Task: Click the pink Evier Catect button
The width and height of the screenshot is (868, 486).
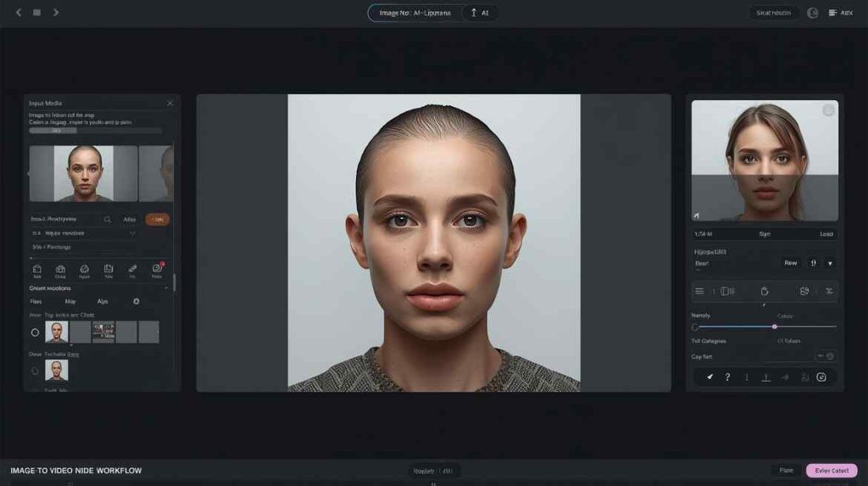Action: click(x=832, y=471)
